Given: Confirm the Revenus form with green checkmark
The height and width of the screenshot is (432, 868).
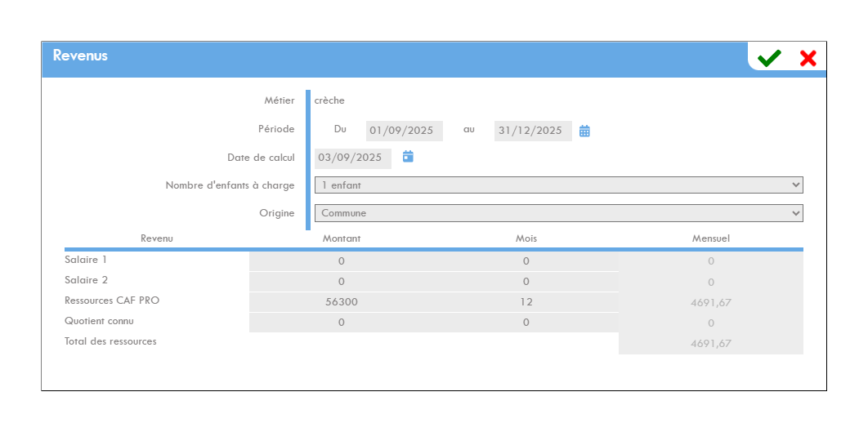Looking at the screenshot, I should (x=768, y=58).
